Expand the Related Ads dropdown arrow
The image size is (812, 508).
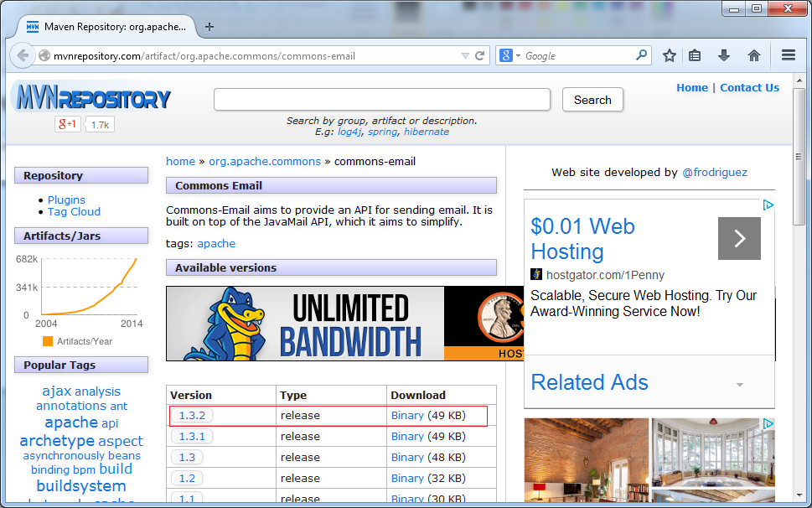pos(739,385)
